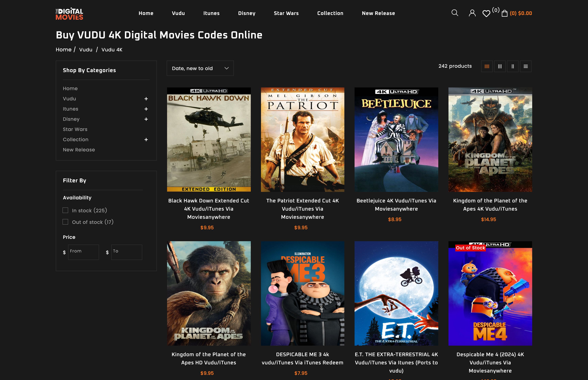Open the search icon in the header
Viewport: 588px width, 380px height.
tap(455, 13)
